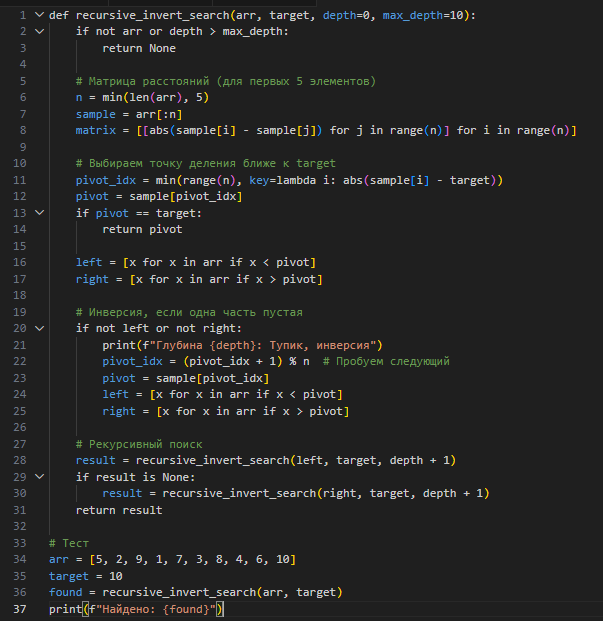Viewport: 603px width, 621px height.
Task: Click line number 8 in the gutter
Action: [23, 130]
